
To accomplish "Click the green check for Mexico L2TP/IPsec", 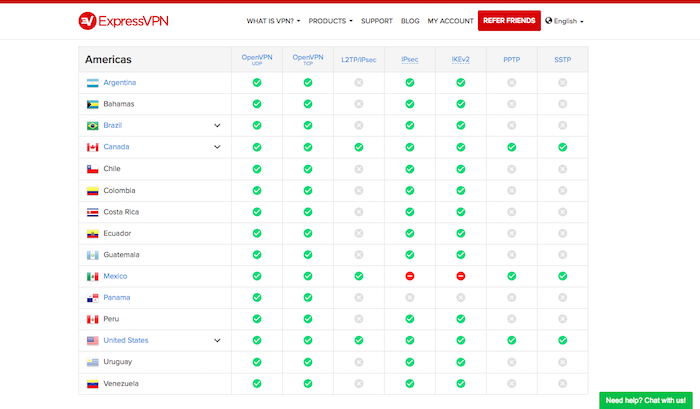I will (x=358, y=276).
